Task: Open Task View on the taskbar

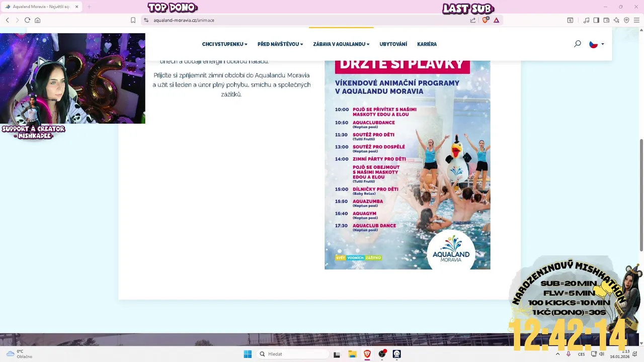Action: (x=337, y=354)
